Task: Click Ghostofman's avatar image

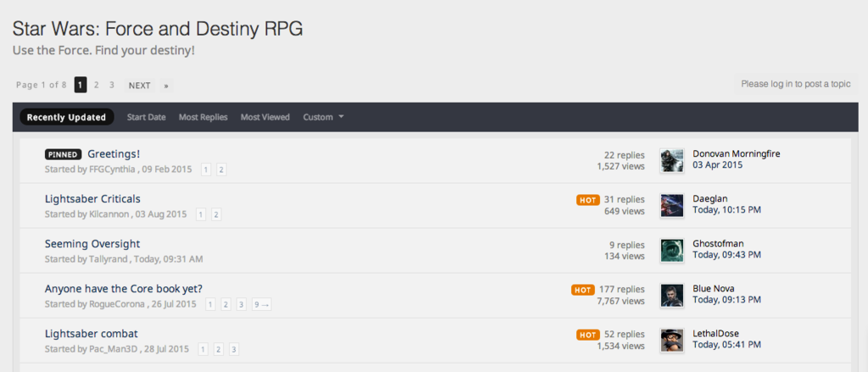Action: pos(671,250)
